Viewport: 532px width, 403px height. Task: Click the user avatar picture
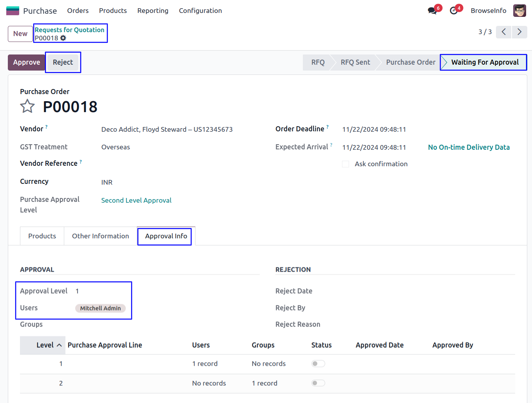519,11
